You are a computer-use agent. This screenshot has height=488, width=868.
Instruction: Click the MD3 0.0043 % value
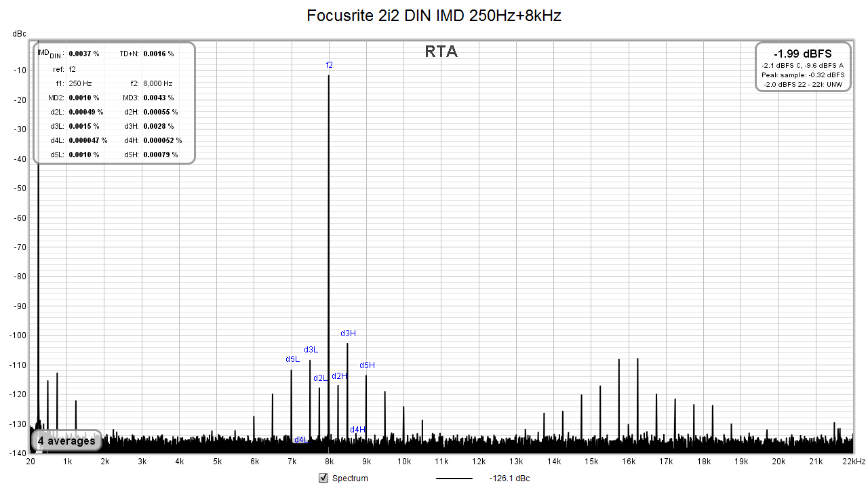tap(159, 98)
